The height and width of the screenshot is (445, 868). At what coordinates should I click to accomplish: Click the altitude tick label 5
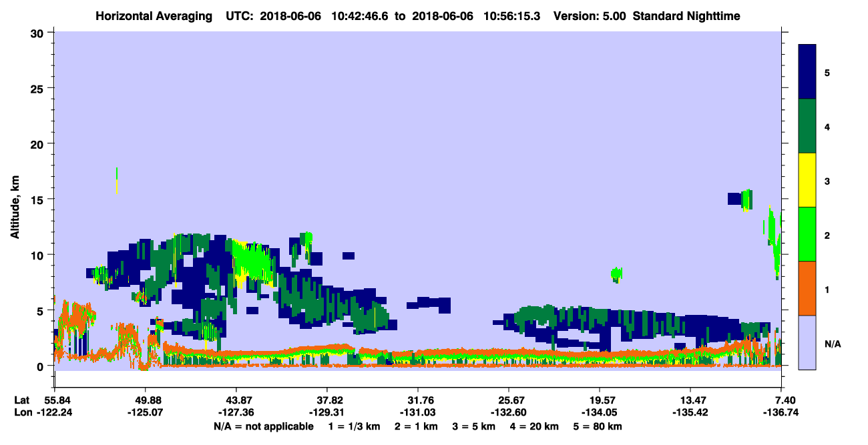42,310
